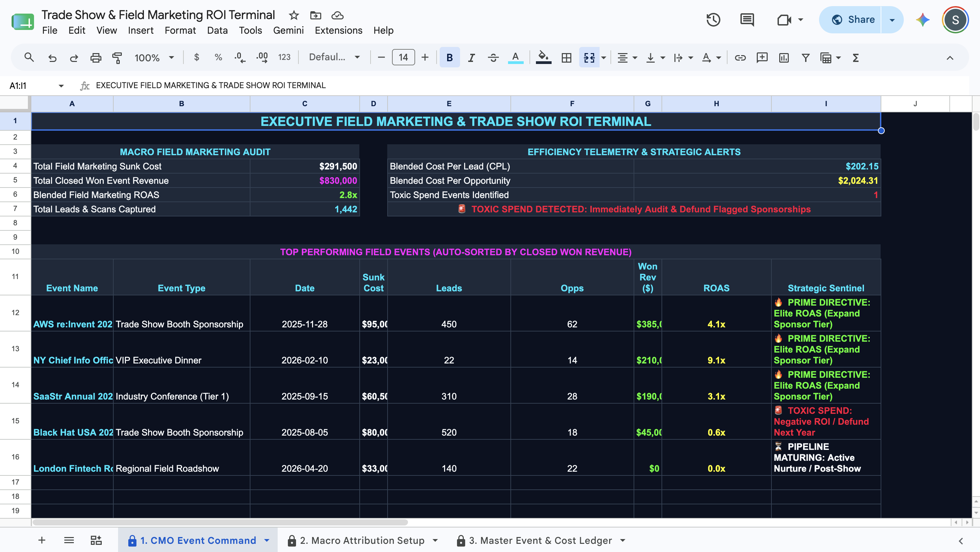Screen dimensions: 980x552
Task: Open the Extensions menu
Action: (338, 30)
